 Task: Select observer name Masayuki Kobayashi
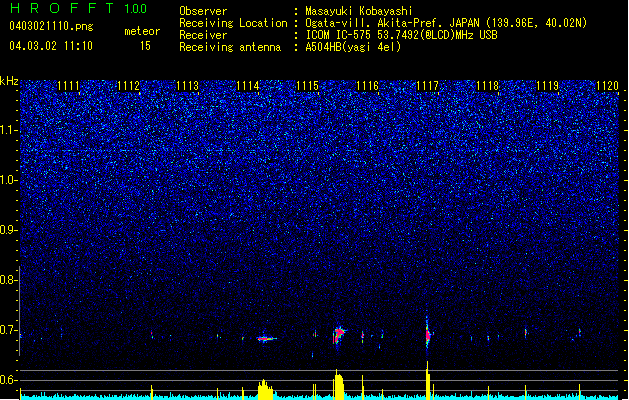(x=359, y=11)
